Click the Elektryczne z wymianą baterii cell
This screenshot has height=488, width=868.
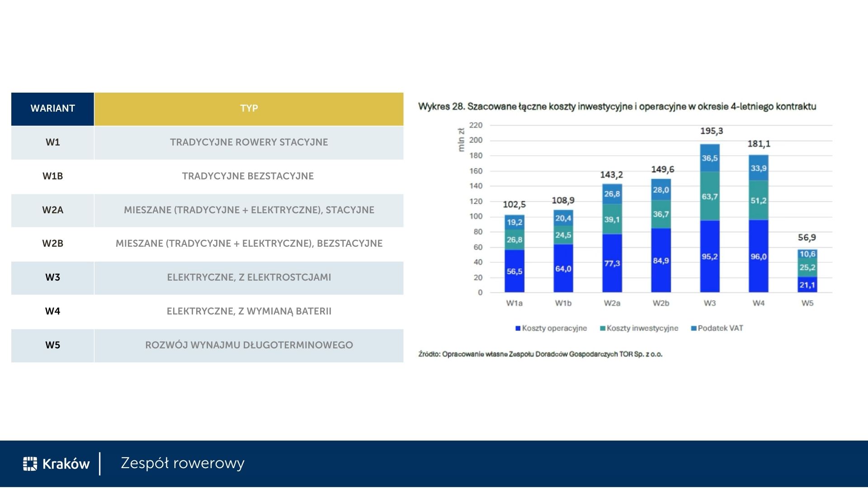tap(249, 311)
